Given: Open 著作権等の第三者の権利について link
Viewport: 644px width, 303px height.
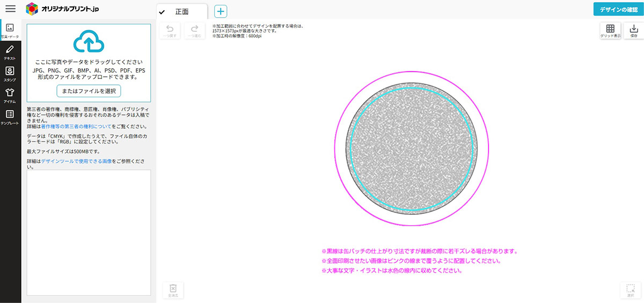Looking at the screenshot, I should click(76, 127).
